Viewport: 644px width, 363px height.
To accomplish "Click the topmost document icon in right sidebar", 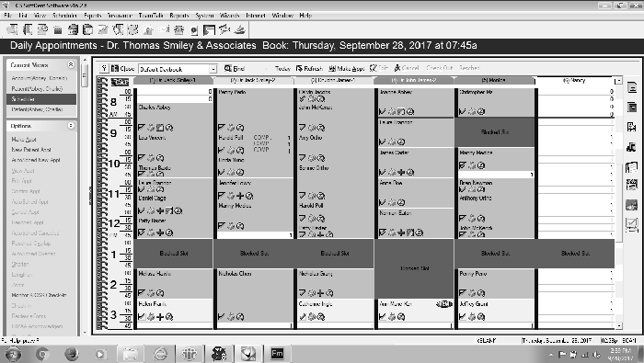I will point(632,87).
